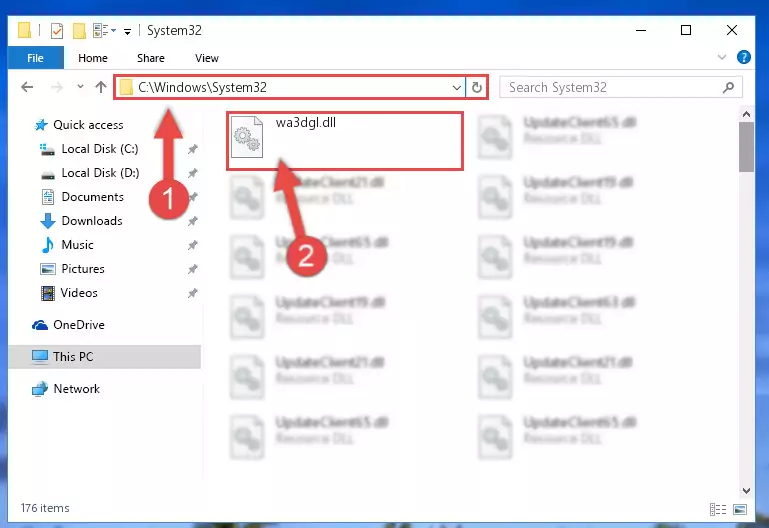This screenshot has height=528, width=769.
Task: Open Local Disk (D:) in sidebar
Action: pos(100,173)
